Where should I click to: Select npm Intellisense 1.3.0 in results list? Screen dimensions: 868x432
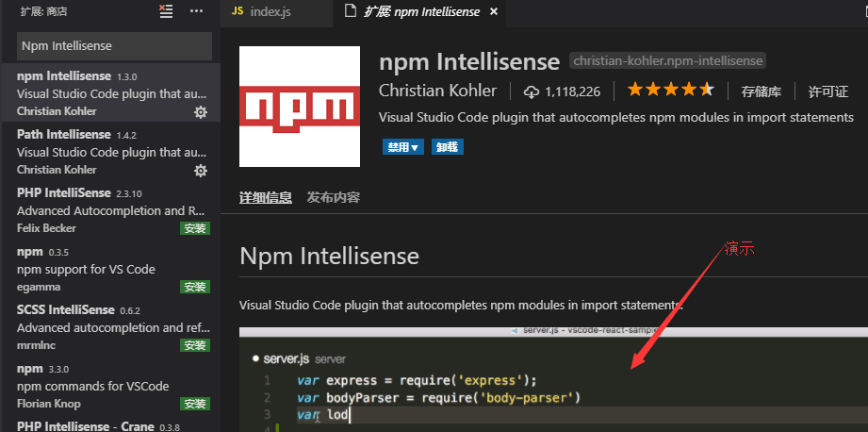point(110,92)
